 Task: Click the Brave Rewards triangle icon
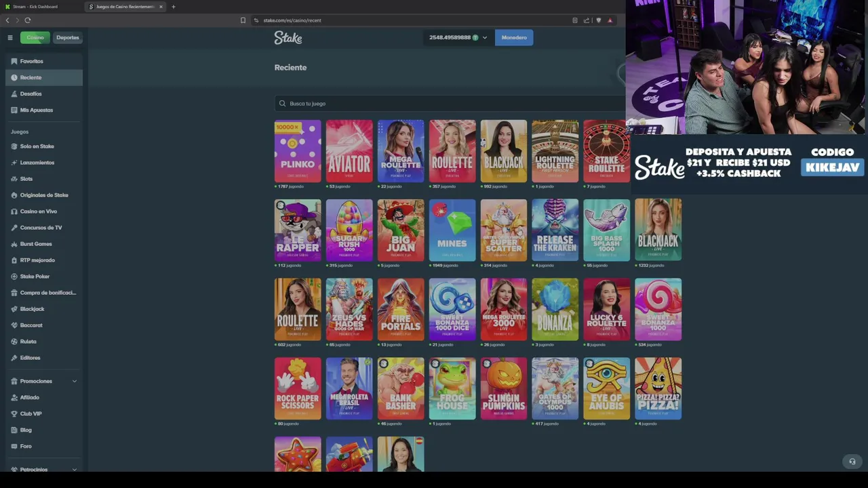tap(610, 20)
